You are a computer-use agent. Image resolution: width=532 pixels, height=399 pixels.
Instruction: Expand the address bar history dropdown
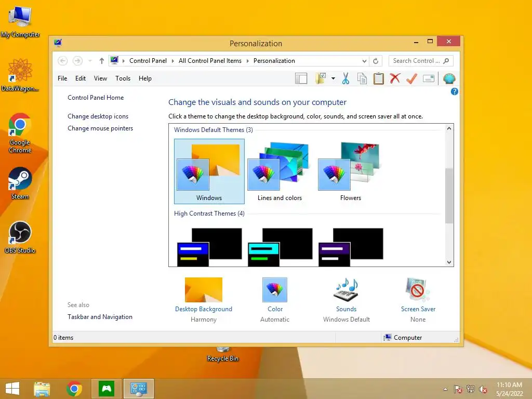pos(364,61)
